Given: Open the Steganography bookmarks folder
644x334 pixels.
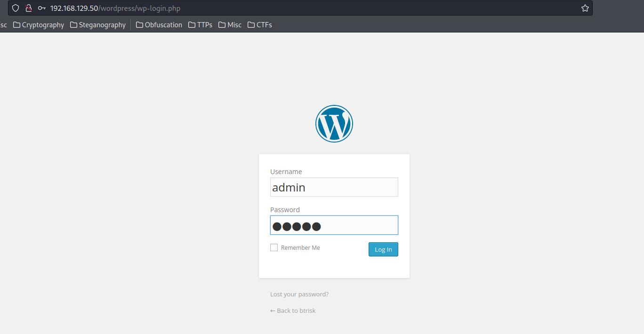Looking at the screenshot, I should click(98, 25).
